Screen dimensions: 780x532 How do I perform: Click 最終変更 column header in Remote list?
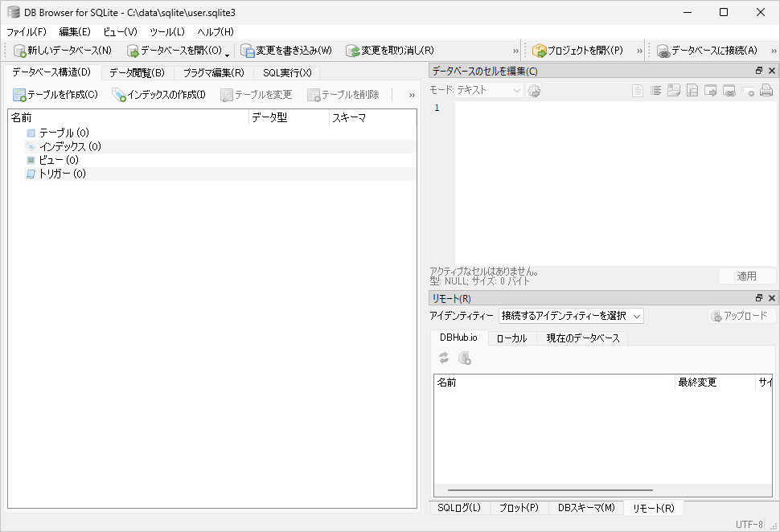pos(715,383)
